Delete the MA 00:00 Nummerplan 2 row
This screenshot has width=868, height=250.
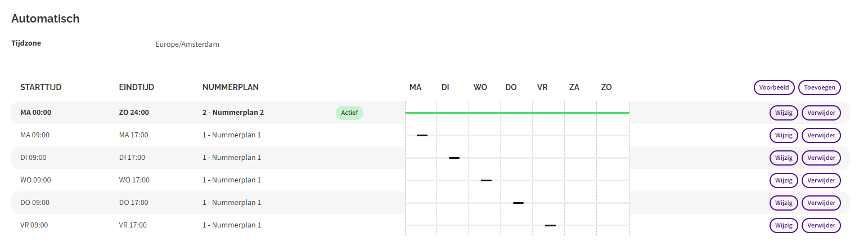click(x=821, y=113)
